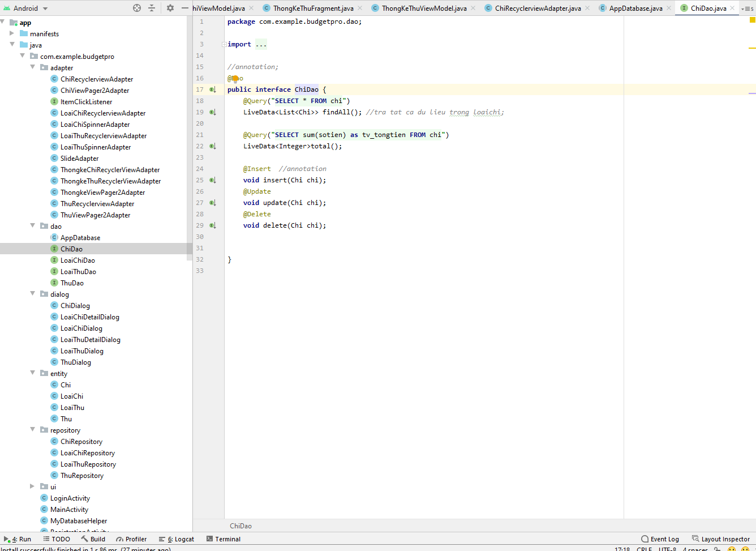The image size is (756, 551).
Task: Click gutter icon beside insert on line 25
Action: click(213, 180)
